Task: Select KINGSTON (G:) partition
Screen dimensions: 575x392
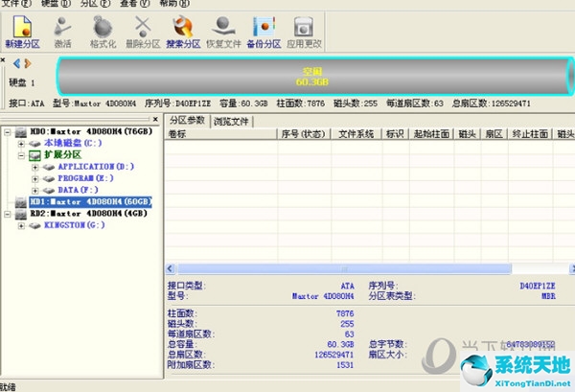Action: [x=75, y=225]
